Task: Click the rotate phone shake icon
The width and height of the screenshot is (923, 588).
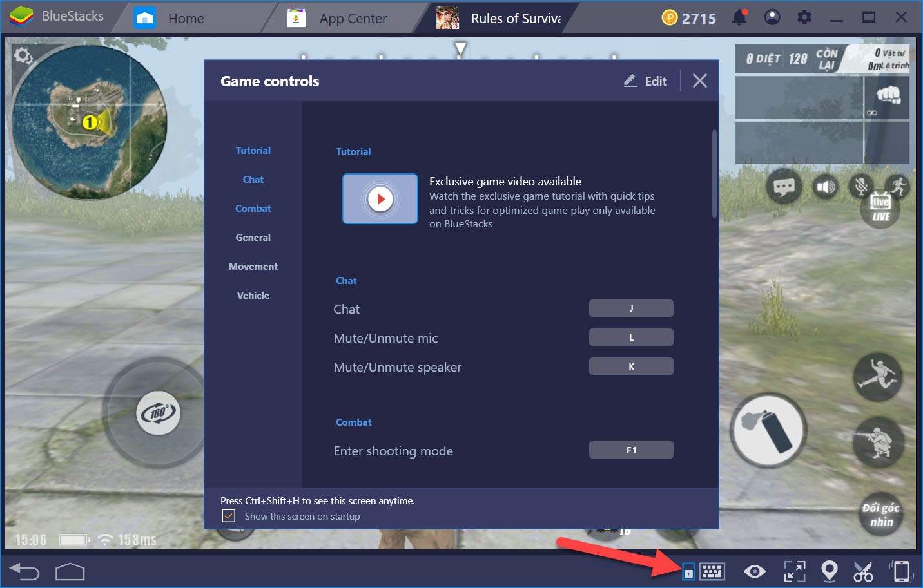Action: click(900, 571)
